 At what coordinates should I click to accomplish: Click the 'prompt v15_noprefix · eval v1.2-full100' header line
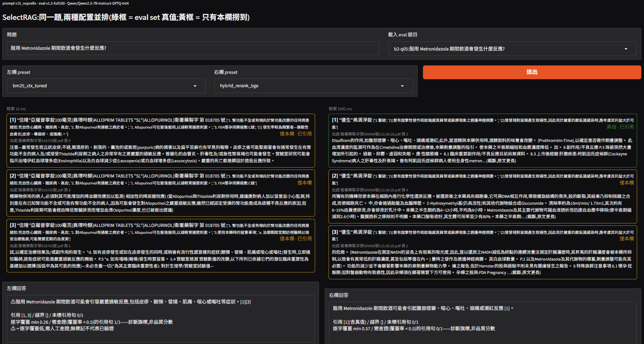pyautogui.click(x=65, y=3)
